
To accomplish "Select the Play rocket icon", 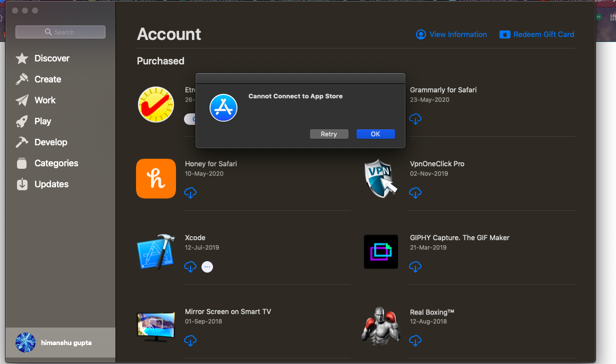I will pyautogui.click(x=22, y=121).
